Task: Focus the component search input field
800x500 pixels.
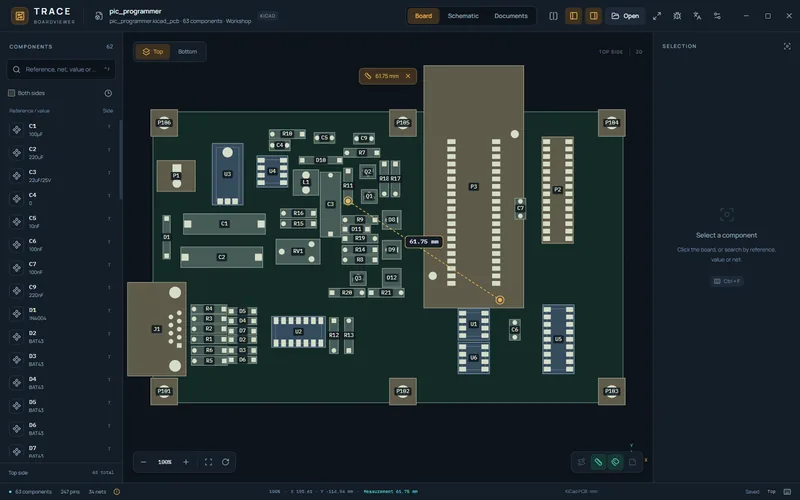Action: [x=61, y=69]
